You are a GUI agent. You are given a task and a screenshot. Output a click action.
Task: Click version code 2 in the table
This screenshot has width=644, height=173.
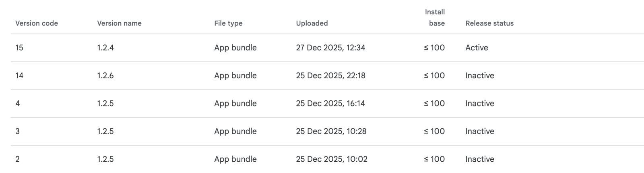[x=18, y=159]
